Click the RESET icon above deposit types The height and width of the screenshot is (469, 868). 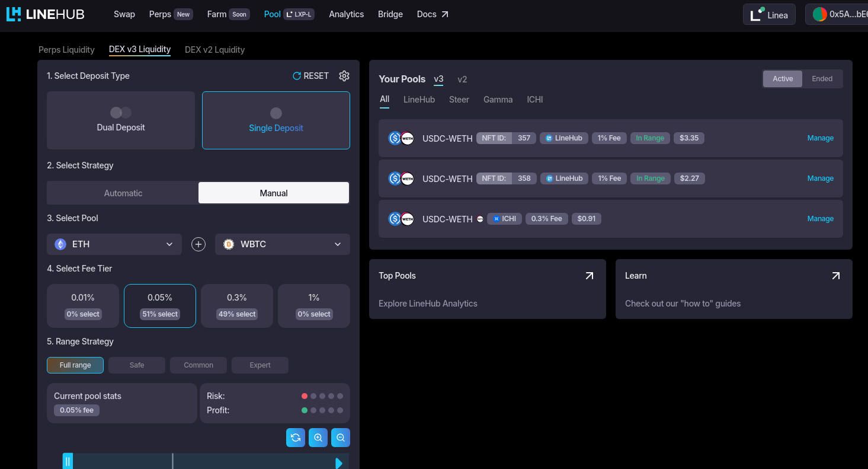pyautogui.click(x=296, y=75)
